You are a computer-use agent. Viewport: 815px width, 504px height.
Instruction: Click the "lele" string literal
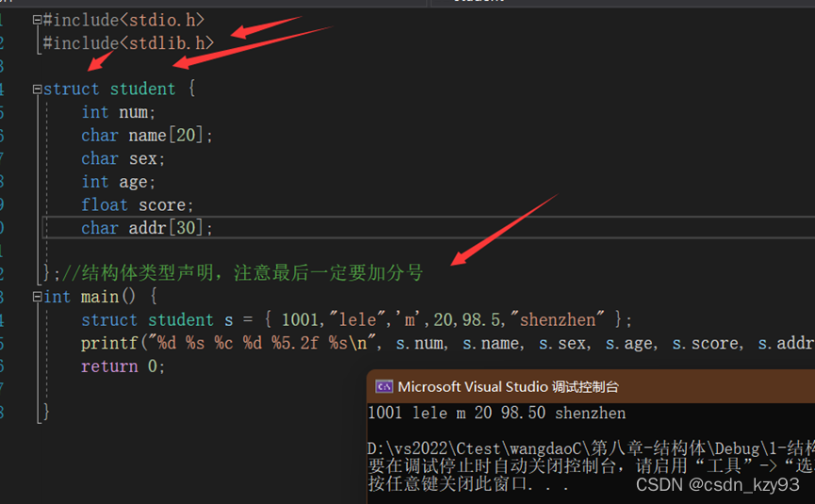click(358, 319)
